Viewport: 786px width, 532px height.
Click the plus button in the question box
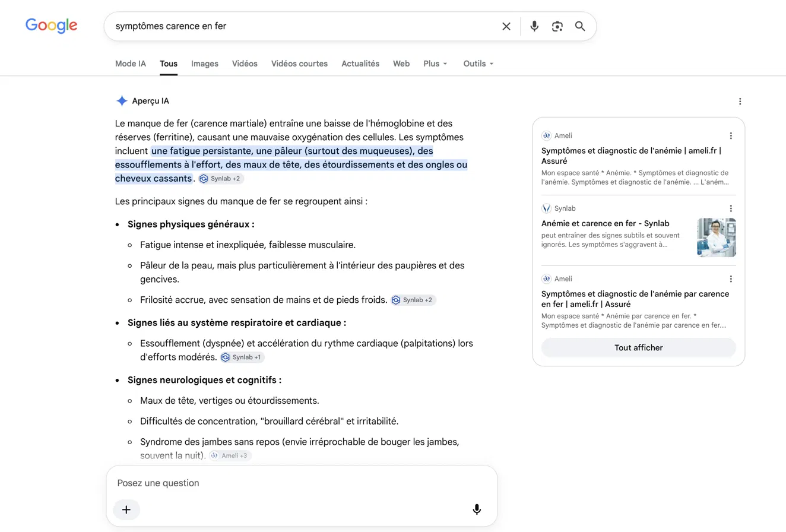(x=126, y=509)
